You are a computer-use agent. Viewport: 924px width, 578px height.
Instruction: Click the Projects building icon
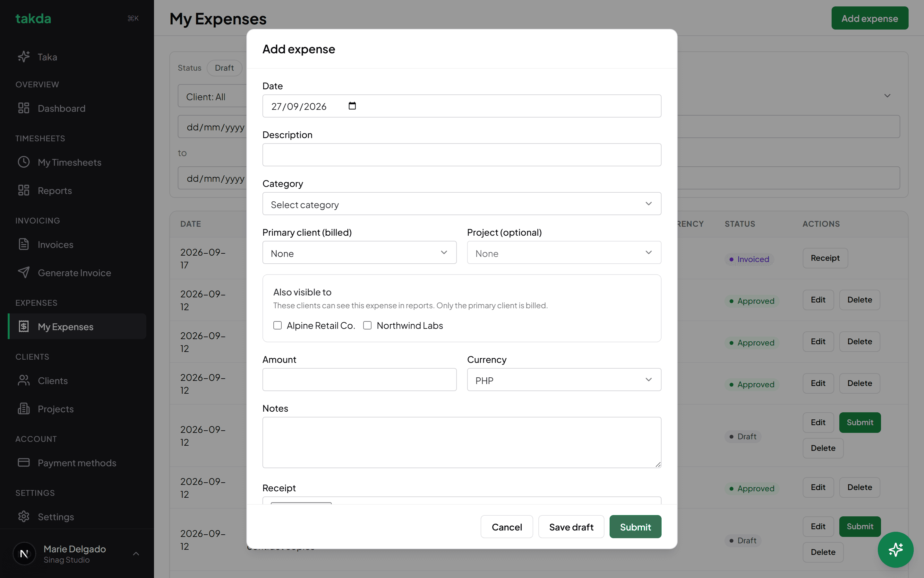(x=24, y=409)
